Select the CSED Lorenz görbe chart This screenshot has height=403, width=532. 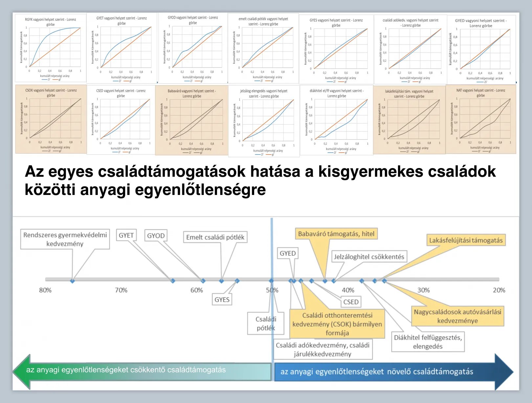tap(121, 120)
